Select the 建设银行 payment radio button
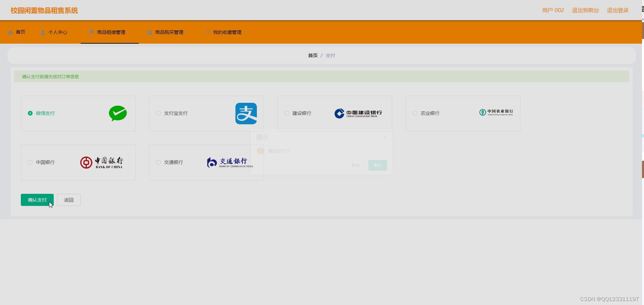This screenshot has width=644, height=305. [x=286, y=113]
